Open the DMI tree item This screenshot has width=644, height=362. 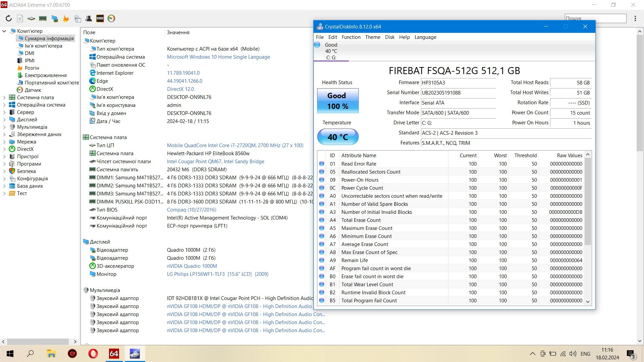point(30,53)
